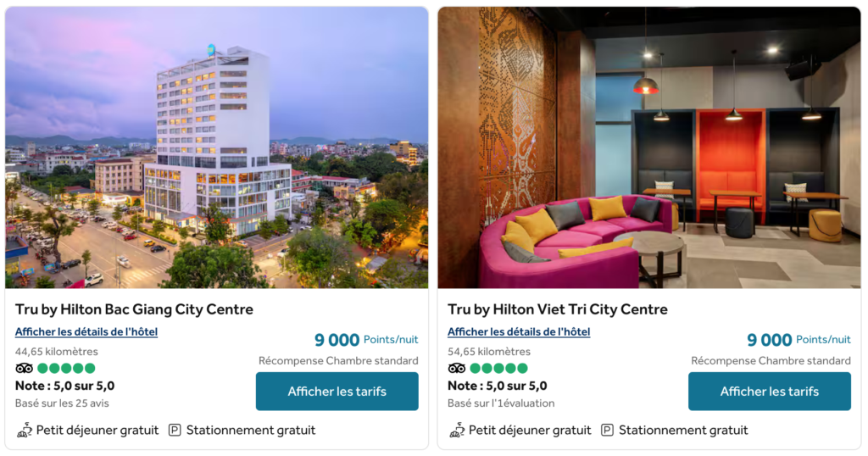Click Tru by Hilton Viet Tri title

point(558,309)
